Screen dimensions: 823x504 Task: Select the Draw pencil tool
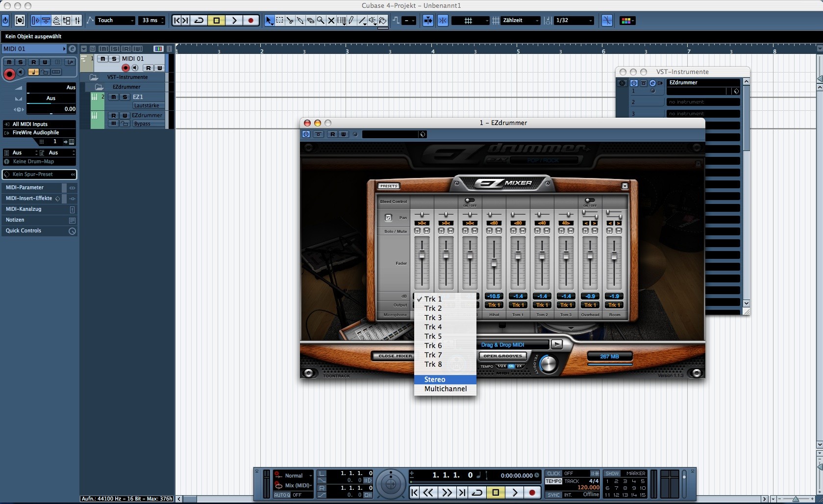click(351, 21)
